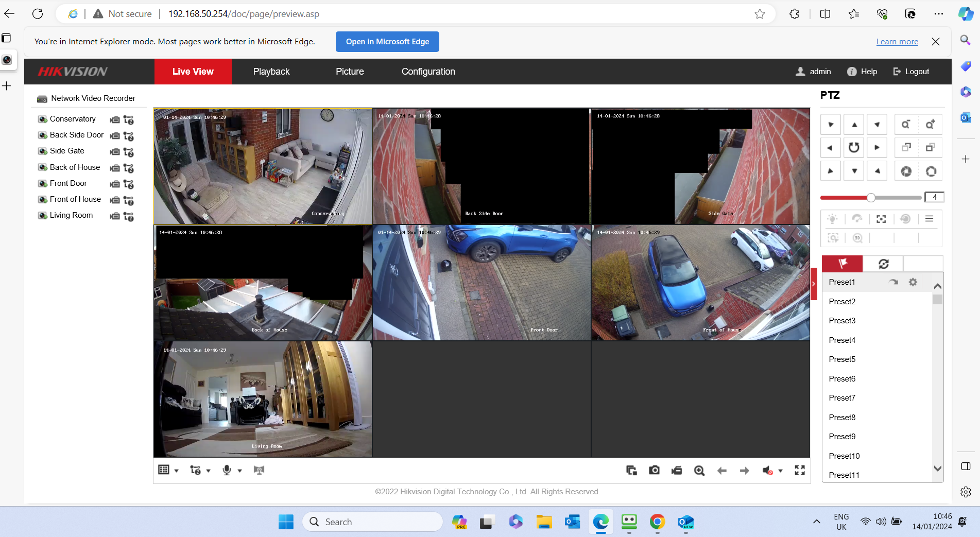Toggle start all recording icon
Screen dimensions: 980x537
tap(677, 470)
